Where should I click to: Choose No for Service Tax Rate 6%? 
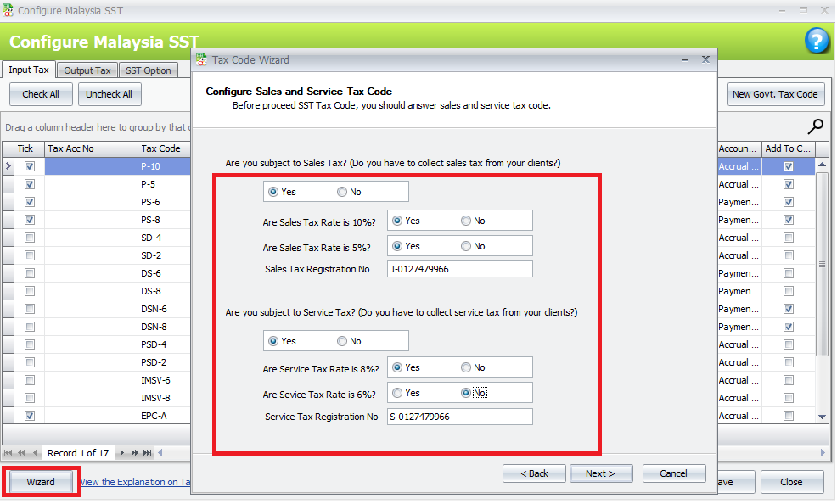pos(466,393)
